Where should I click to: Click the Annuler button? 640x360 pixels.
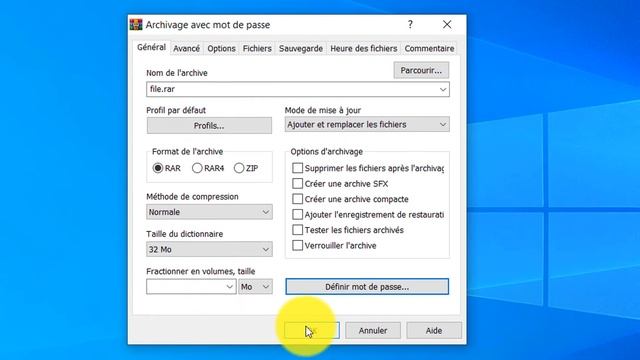(x=373, y=331)
